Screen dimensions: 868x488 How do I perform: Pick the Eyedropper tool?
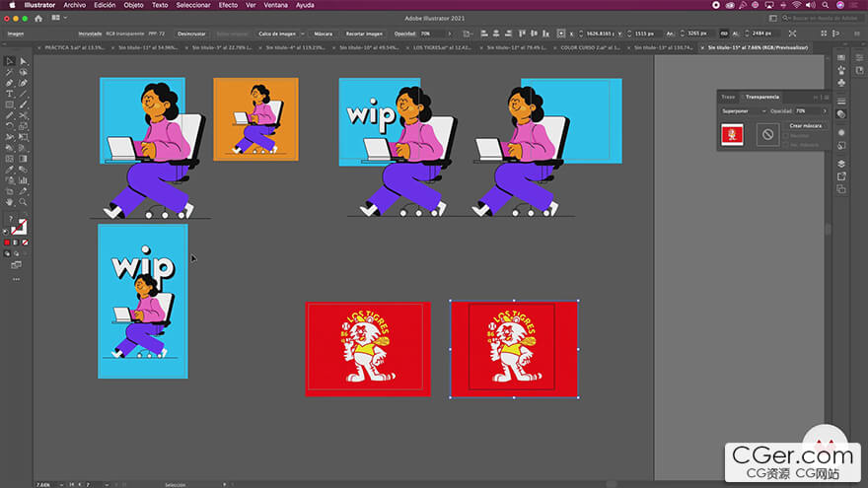pos(9,169)
